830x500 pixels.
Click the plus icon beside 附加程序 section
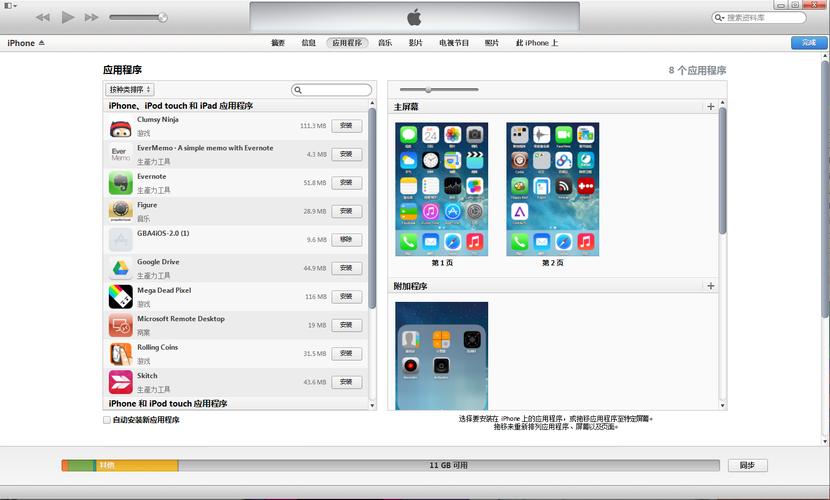[x=711, y=286]
